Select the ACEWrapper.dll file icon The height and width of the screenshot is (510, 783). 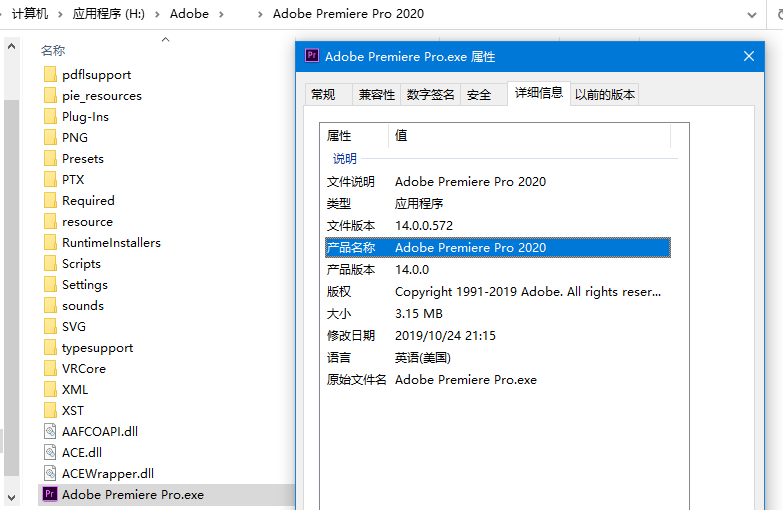50,473
